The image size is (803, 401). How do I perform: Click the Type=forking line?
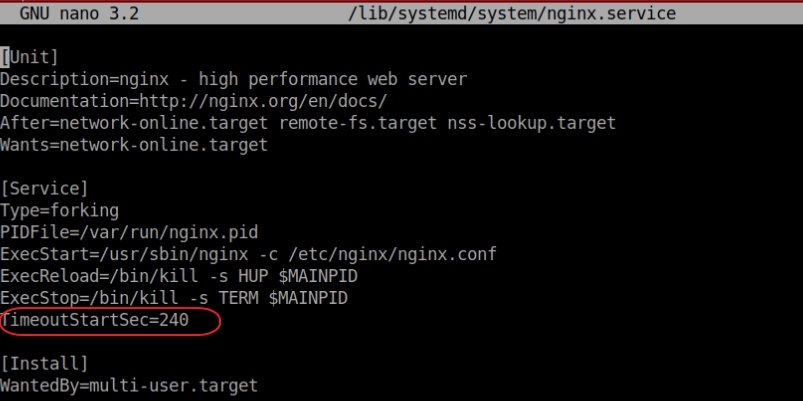[x=59, y=210]
